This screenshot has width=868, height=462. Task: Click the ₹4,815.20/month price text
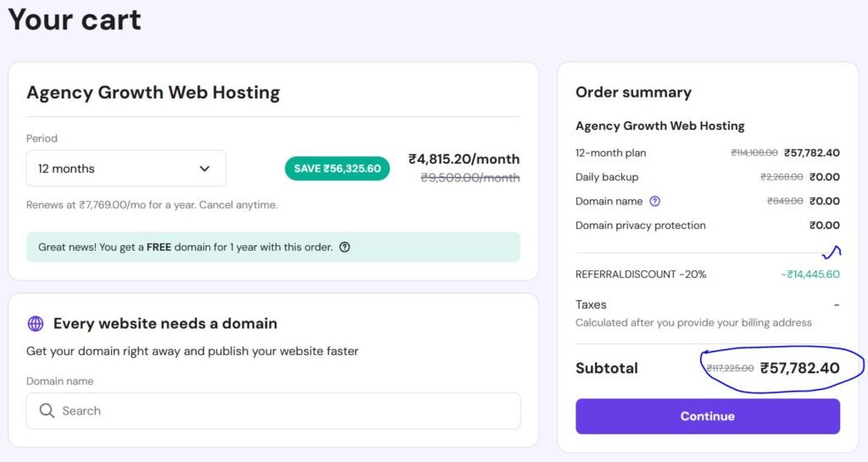coord(464,159)
